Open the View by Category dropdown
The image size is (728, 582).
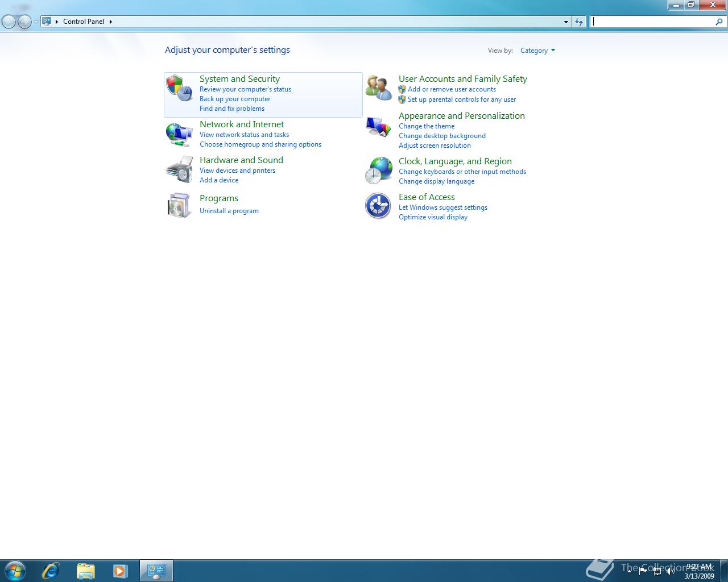tap(537, 51)
